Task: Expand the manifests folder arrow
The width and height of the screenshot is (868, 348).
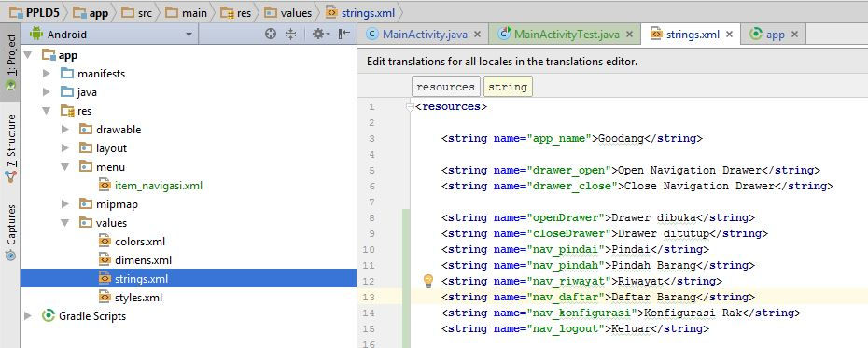Action: (x=47, y=74)
